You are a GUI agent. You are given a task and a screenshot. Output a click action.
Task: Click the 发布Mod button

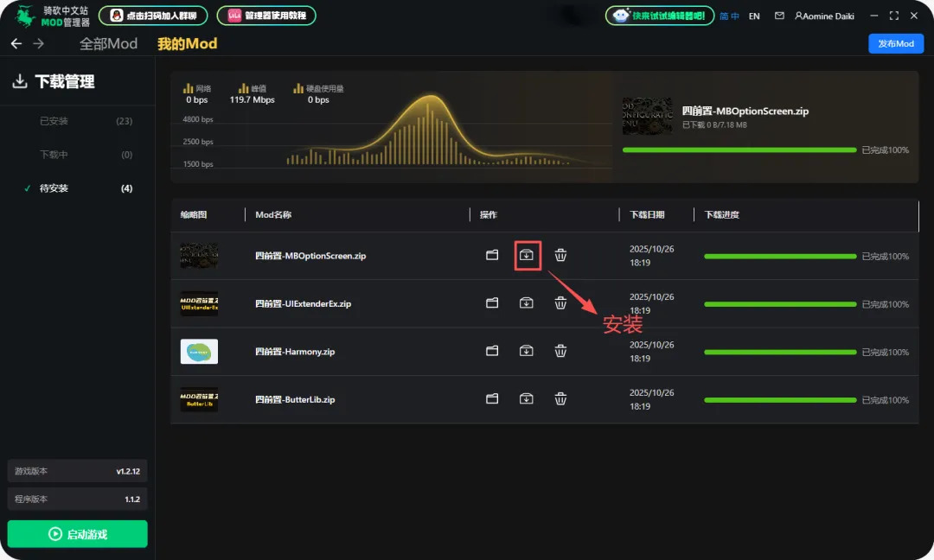895,44
